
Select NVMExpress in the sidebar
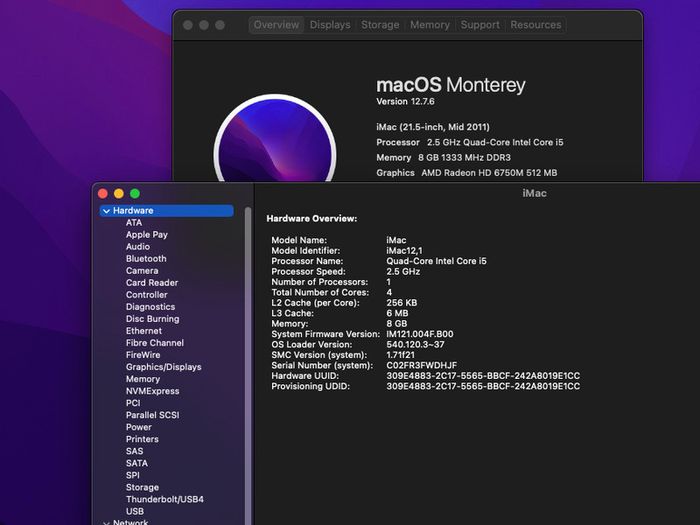pos(153,391)
